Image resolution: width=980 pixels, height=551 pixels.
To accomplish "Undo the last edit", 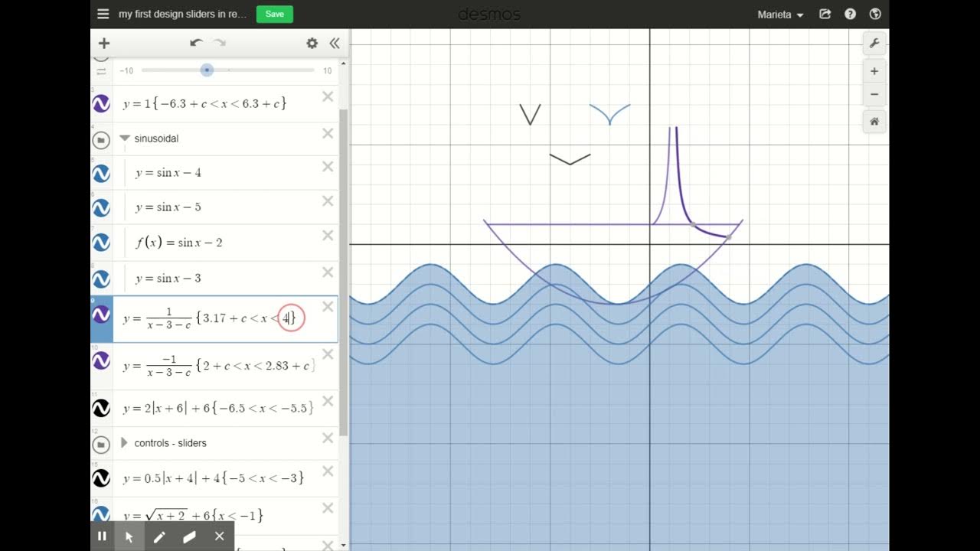I will 196,44.
